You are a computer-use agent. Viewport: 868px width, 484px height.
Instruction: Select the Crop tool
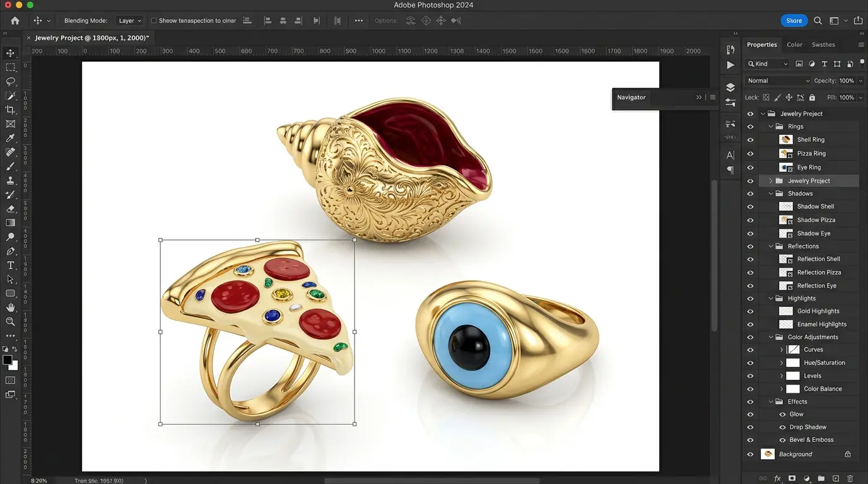10,110
